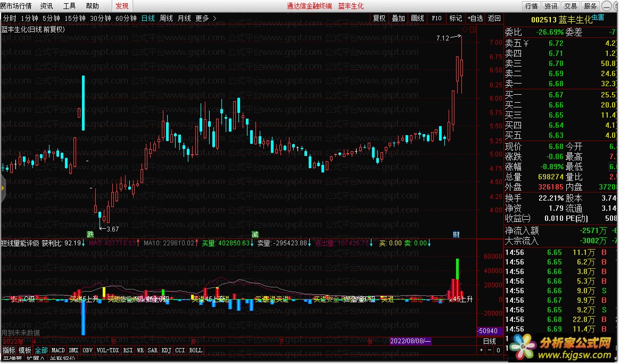This screenshot has height=364, width=620.
Task: Expand the 更多 periods chevron
Action: click(214, 18)
